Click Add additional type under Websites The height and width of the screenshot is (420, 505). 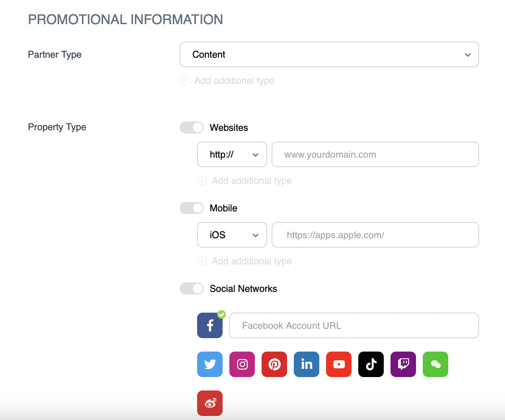pyautogui.click(x=245, y=180)
